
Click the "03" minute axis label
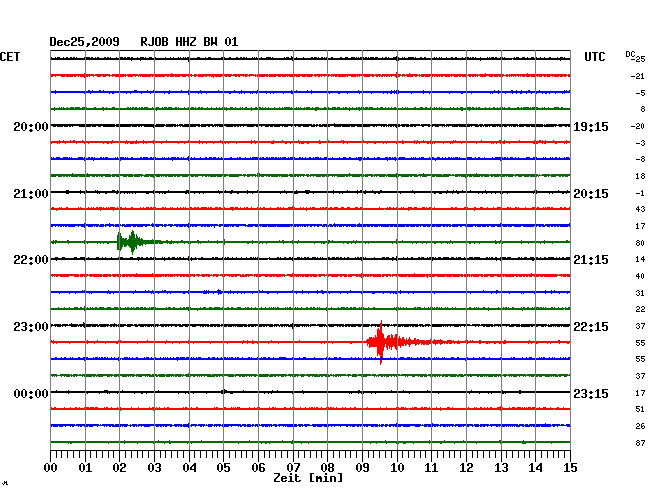pos(154,468)
